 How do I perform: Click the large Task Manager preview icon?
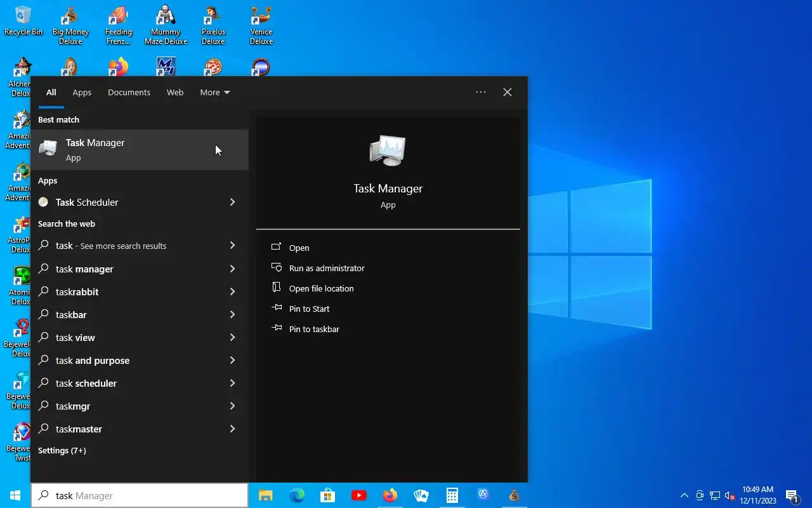[388, 150]
